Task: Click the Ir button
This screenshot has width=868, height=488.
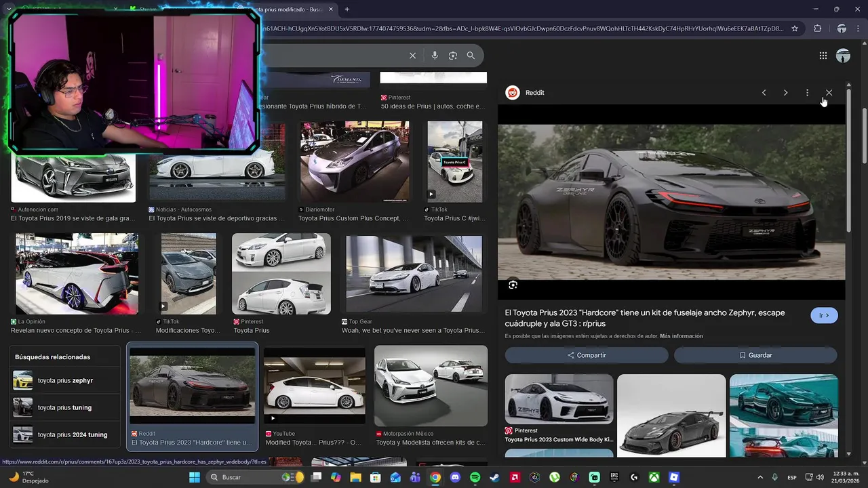Action: tap(824, 315)
